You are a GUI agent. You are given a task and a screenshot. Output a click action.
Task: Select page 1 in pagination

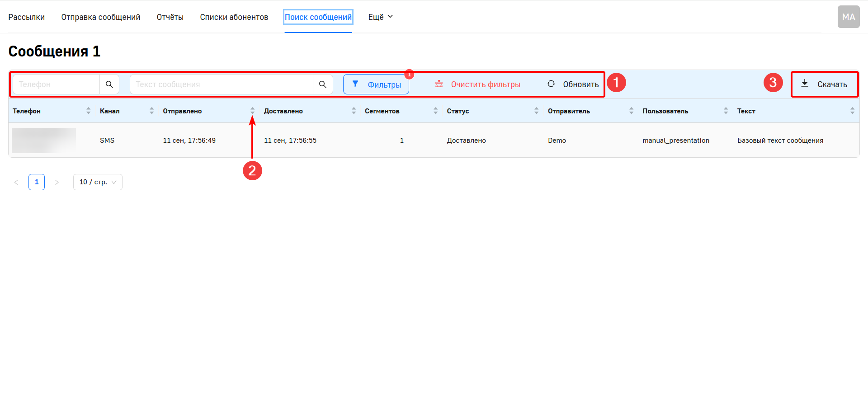[x=37, y=182]
